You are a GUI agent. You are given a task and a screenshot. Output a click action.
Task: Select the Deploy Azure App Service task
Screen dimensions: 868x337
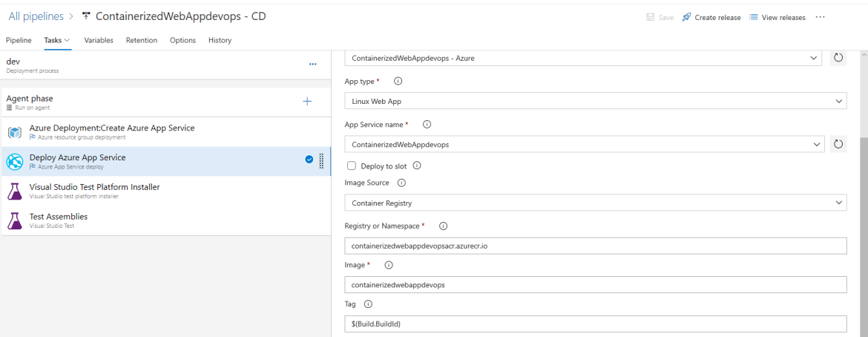(165, 161)
